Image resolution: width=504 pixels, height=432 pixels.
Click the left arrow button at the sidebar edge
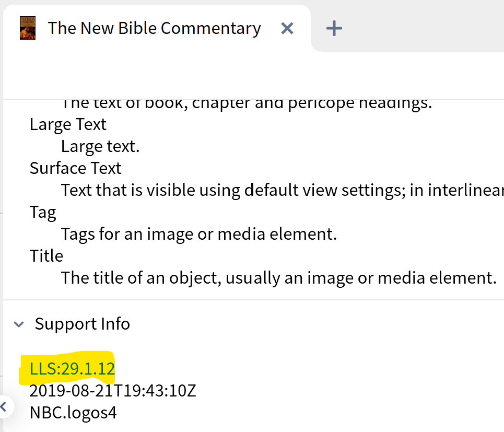tap(4, 406)
